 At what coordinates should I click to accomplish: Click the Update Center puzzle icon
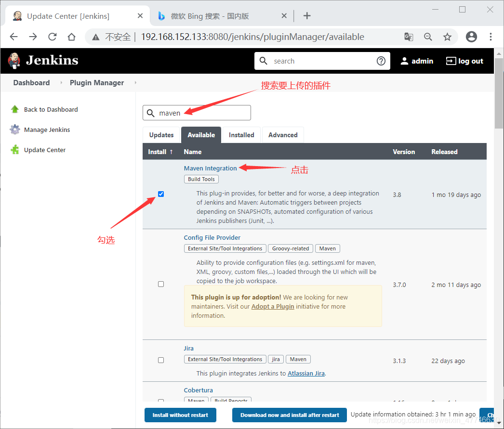click(x=15, y=150)
